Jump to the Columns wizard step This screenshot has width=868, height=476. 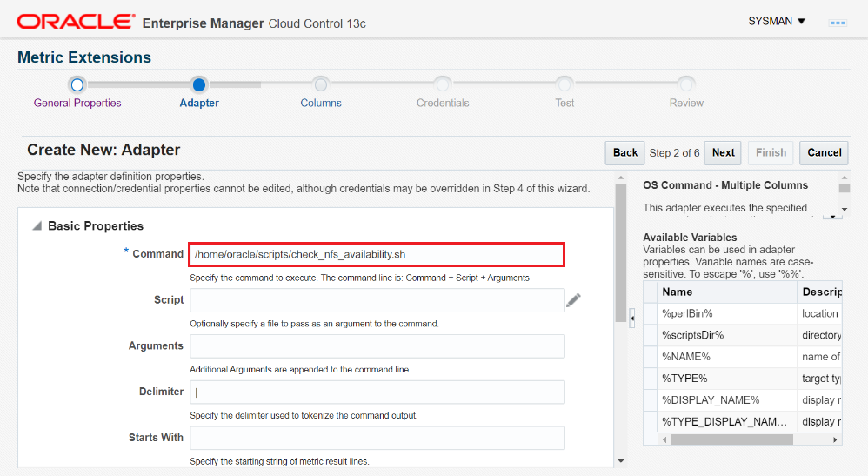tap(321, 103)
